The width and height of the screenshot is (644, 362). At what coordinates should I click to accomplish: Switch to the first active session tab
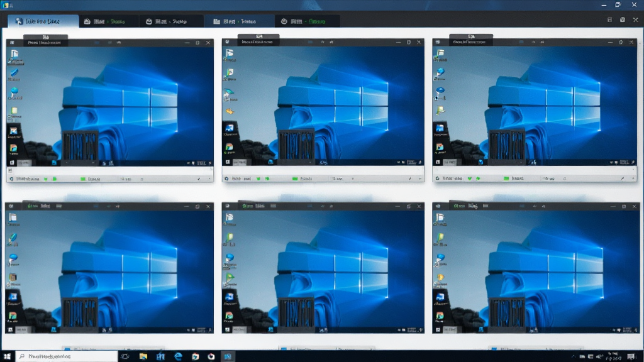pos(43,21)
